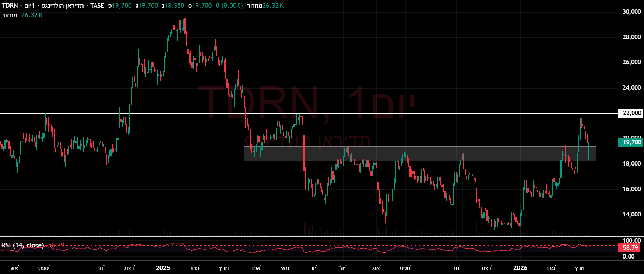644x274 pixels.
Task: Click the 2026 year label on the time axis
Action: (520, 268)
